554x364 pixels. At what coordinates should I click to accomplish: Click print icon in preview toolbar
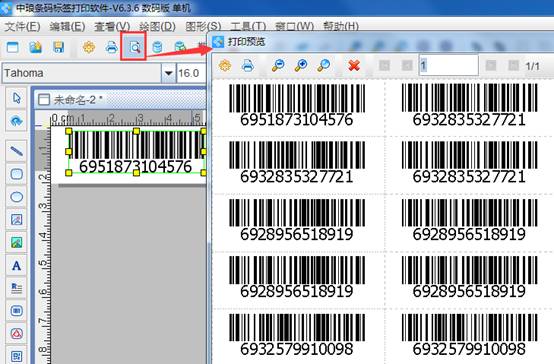point(248,65)
